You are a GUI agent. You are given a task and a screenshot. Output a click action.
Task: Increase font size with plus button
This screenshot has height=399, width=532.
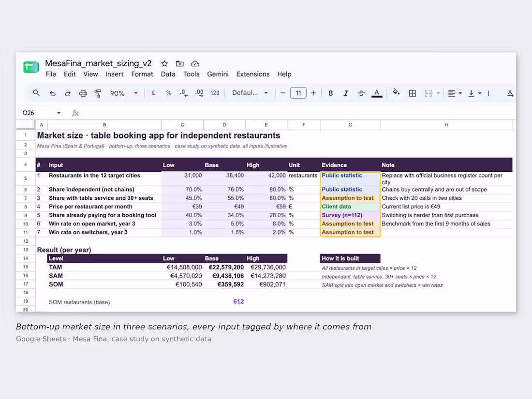tap(313, 93)
